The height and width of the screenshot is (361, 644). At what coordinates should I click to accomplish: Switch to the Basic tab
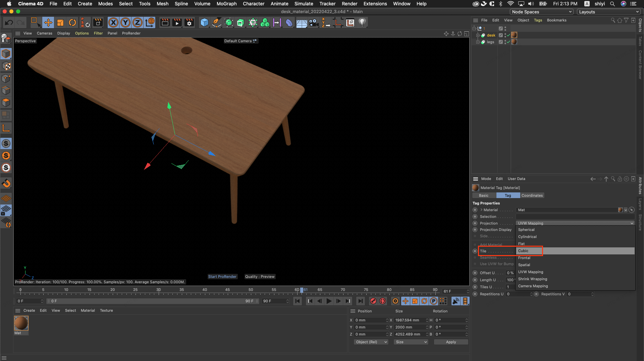pyautogui.click(x=484, y=195)
